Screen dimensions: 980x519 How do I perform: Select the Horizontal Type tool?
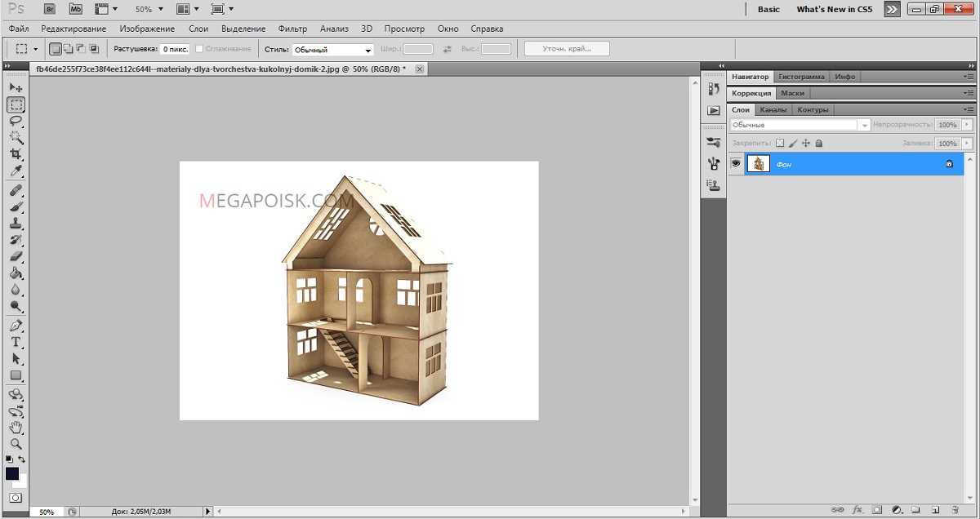16,342
